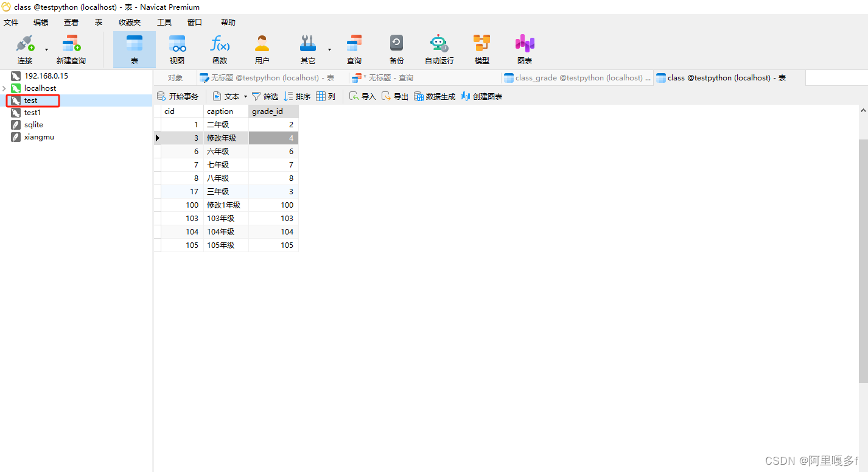
Task: Open the 文本 view dropdown arrow
Action: click(246, 96)
